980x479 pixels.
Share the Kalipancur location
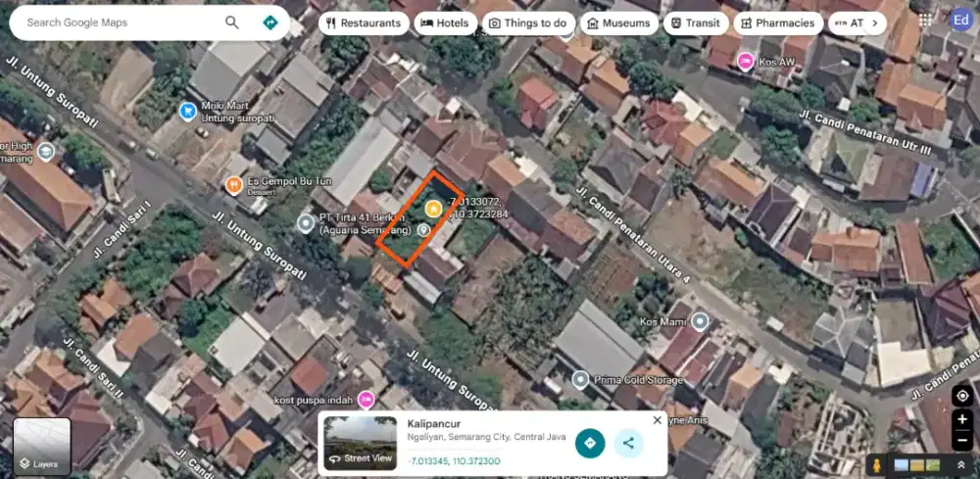tap(629, 444)
